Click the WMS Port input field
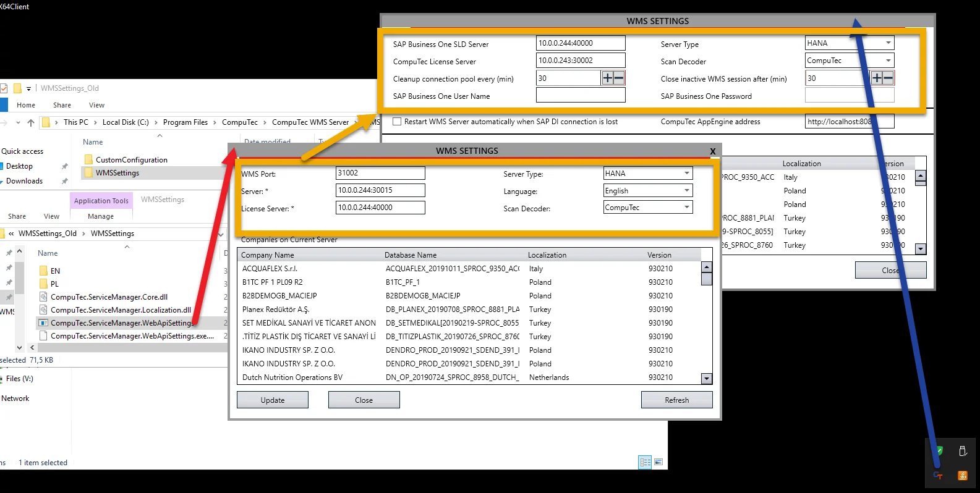The image size is (980, 493). click(380, 174)
